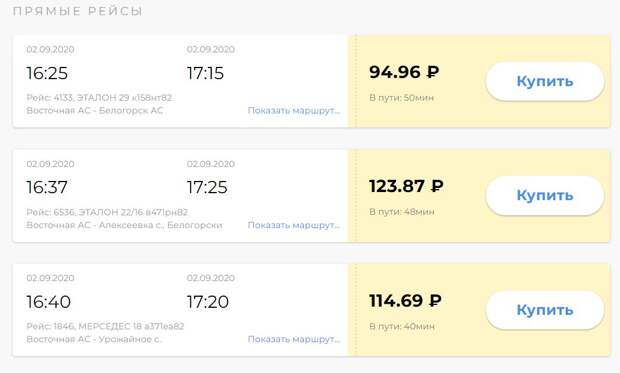This screenshot has height=373, width=620.
Task: Select the 16:40 departure time
Action: [x=49, y=302]
